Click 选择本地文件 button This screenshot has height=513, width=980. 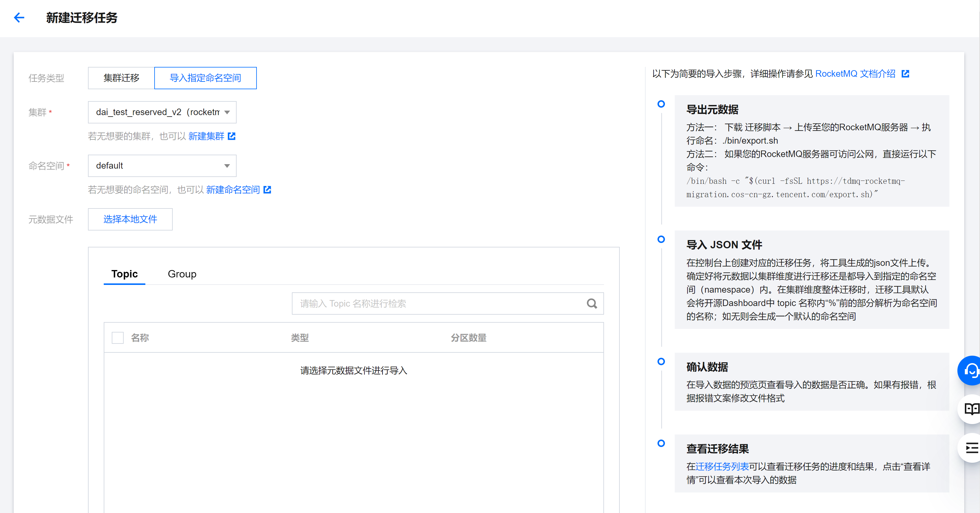click(x=130, y=219)
